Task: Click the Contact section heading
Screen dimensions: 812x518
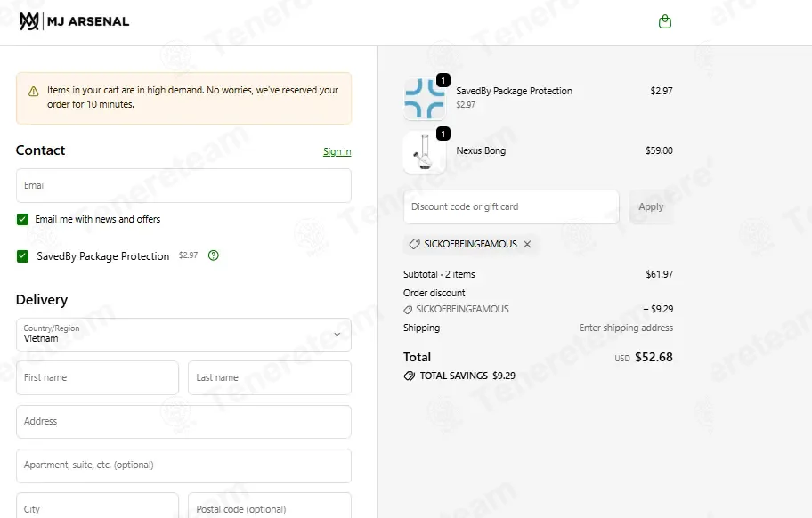Action: 40,150
